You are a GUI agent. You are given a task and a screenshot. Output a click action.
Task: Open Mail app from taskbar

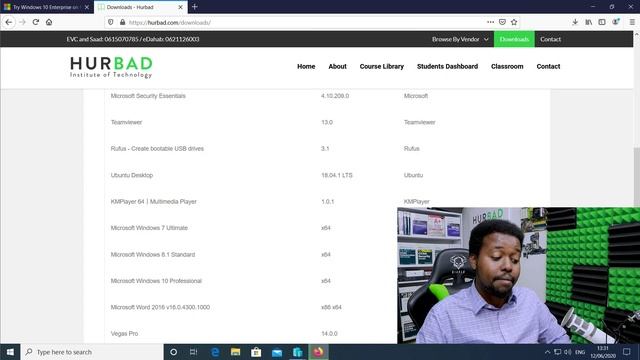277,352
